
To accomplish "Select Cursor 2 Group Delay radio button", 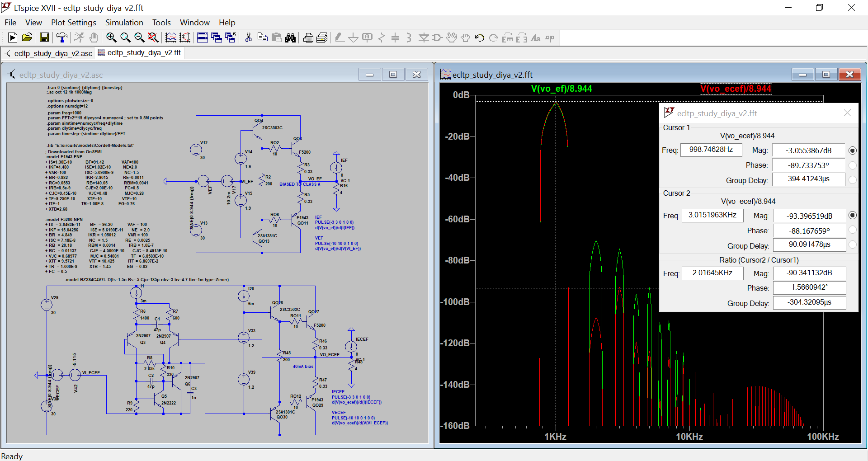I will pyautogui.click(x=853, y=245).
